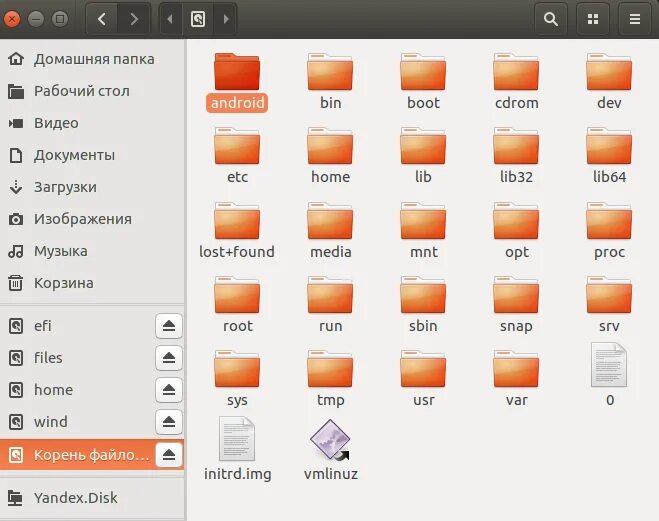Open the efi volume in the sidebar
659x521 pixels.
(76, 326)
